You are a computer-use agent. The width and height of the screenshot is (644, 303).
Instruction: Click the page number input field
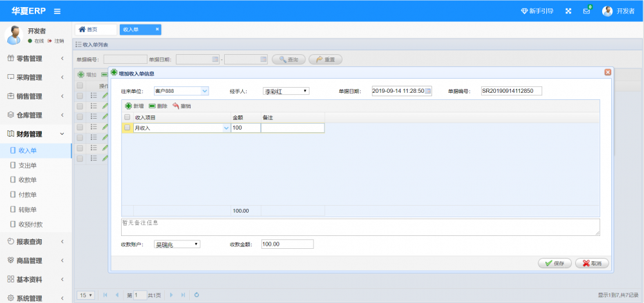(x=140, y=295)
